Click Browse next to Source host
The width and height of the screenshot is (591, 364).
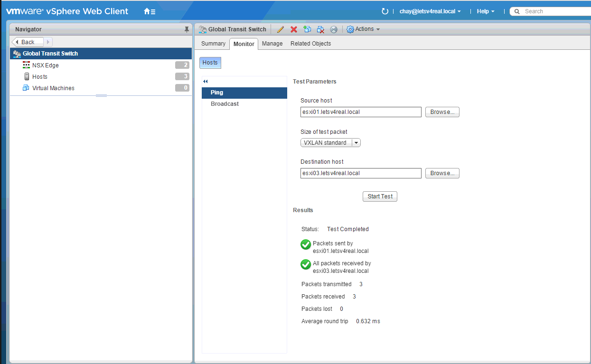(442, 112)
